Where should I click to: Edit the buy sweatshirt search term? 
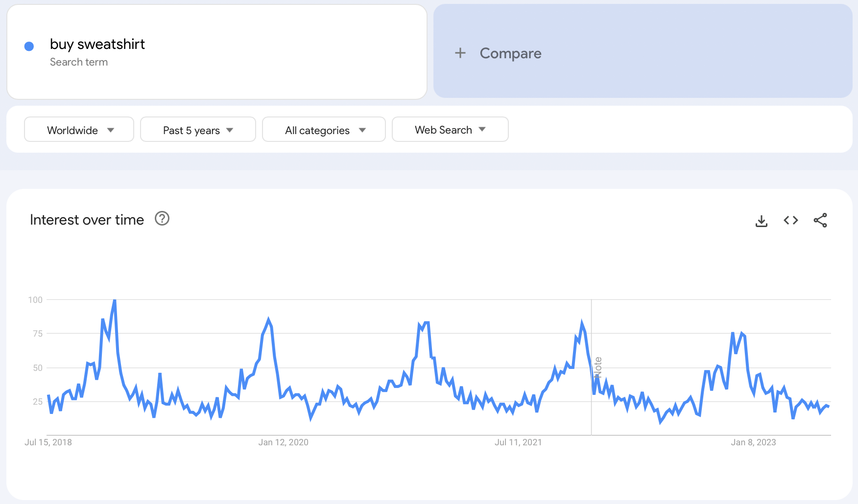[97, 45]
